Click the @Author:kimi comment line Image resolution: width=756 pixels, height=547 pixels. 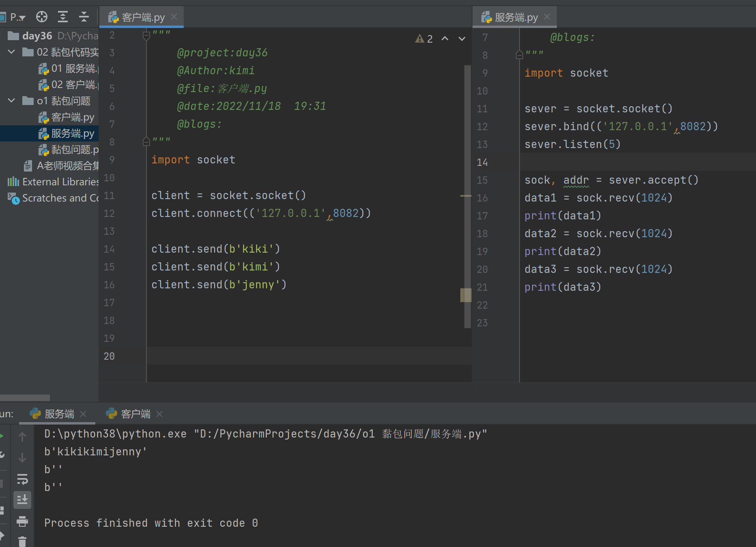pyautogui.click(x=216, y=71)
